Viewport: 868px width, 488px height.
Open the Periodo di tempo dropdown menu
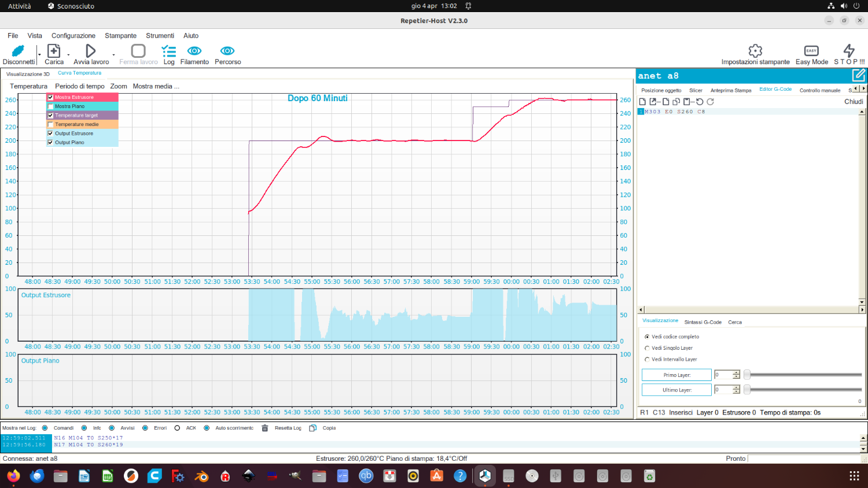tap(79, 86)
